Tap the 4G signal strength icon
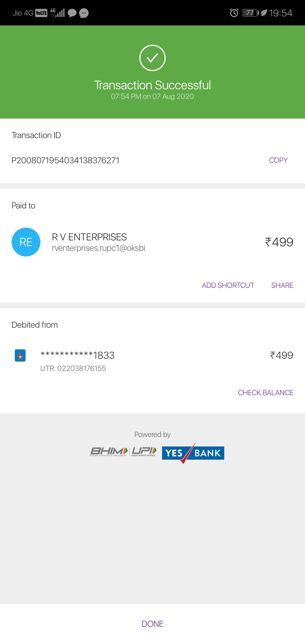The width and height of the screenshot is (305, 644). point(58,12)
